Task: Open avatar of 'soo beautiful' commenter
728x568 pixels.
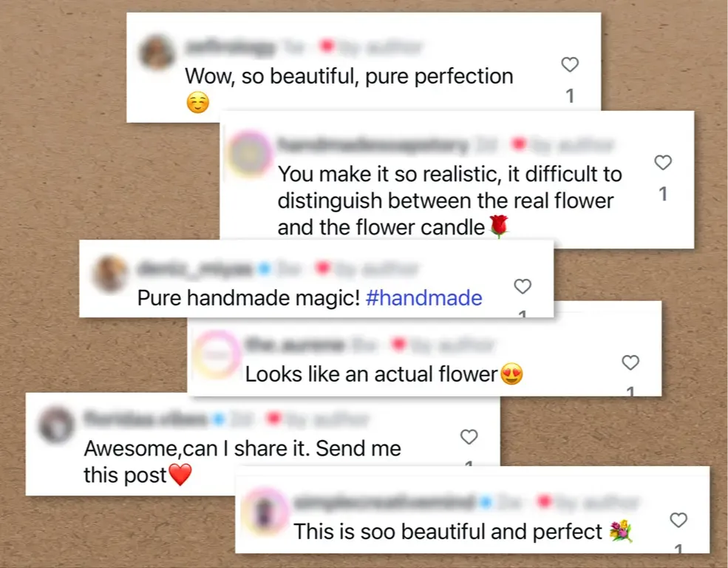Action: click(x=265, y=511)
